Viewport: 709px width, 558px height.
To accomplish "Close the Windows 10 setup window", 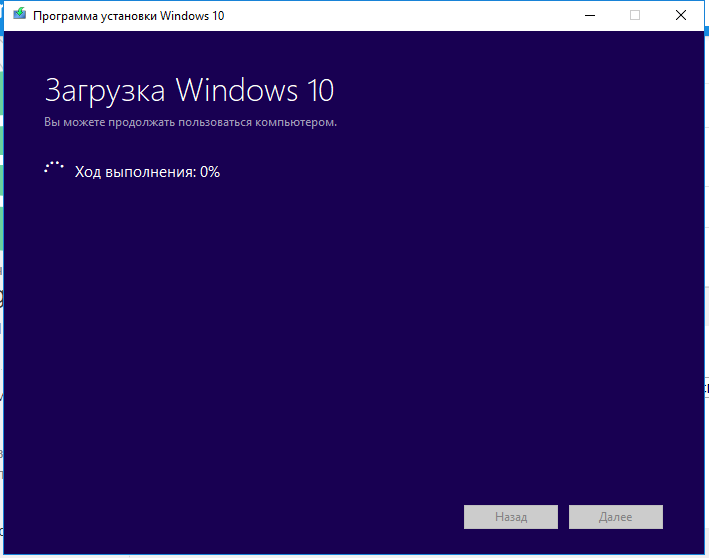I will click(681, 15).
